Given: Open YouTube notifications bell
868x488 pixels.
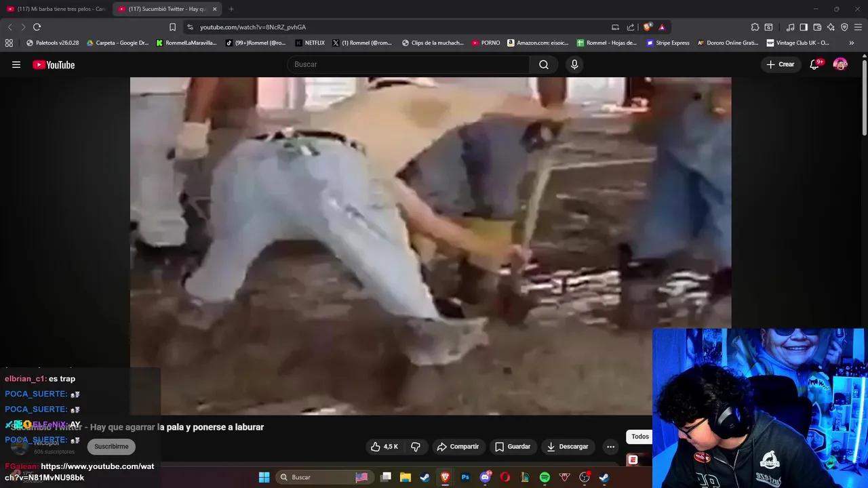Looking at the screenshot, I should coord(815,64).
